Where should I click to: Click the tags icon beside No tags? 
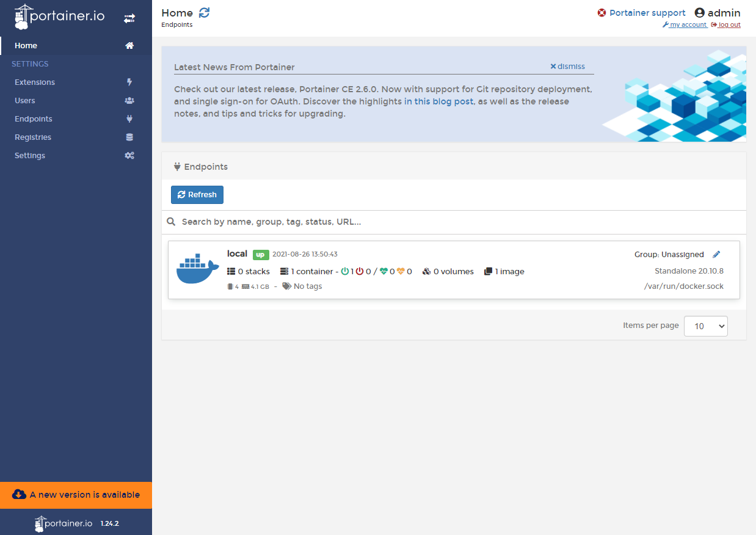[287, 286]
